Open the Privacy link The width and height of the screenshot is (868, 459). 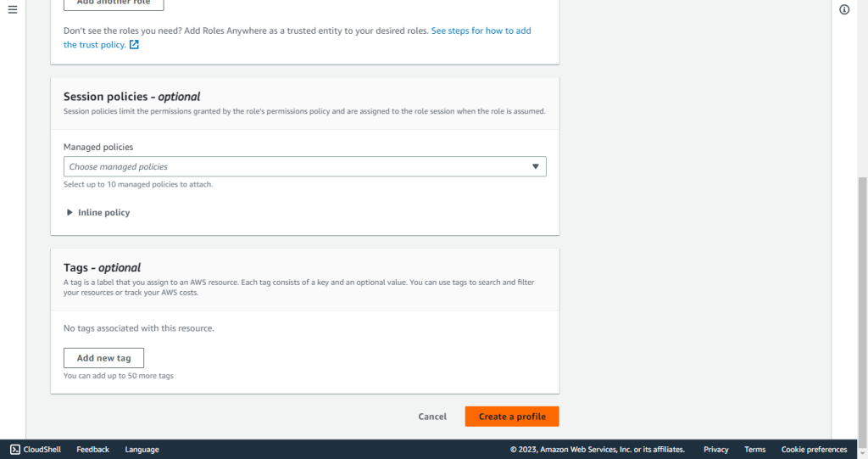coord(715,450)
